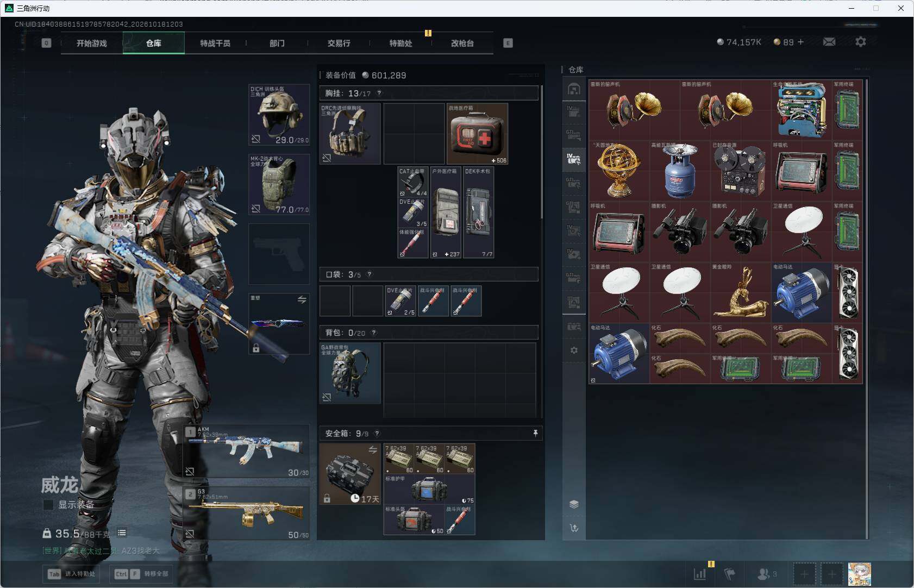Click the 转移全部 button
914x588 pixels.
(141, 574)
